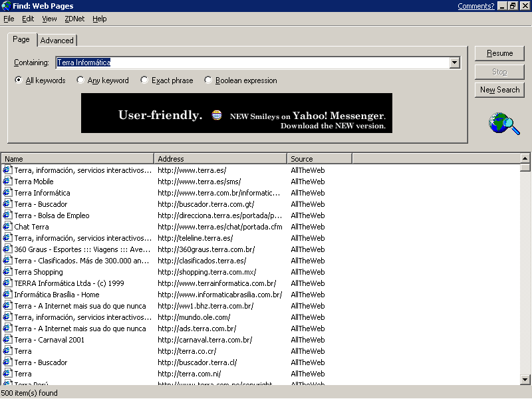
Task: Select the Any keyword option
Action: click(x=80, y=80)
